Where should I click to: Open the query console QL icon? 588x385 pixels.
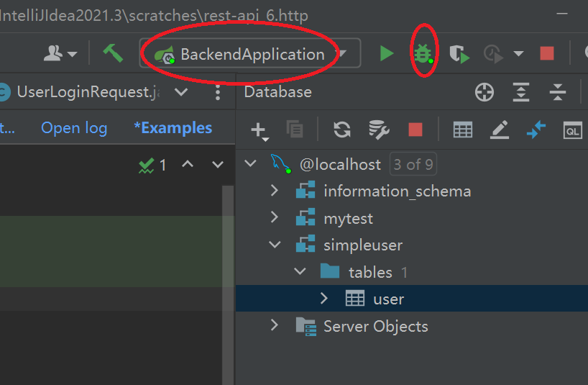pos(573,130)
